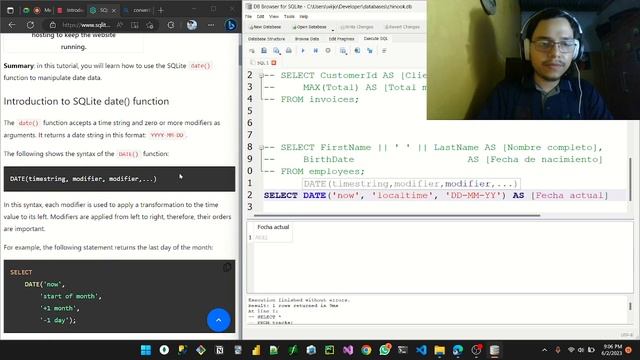The width and height of the screenshot is (640, 360).
Task: Close the active SQLite browser tab
Action: tap(114, 10)
